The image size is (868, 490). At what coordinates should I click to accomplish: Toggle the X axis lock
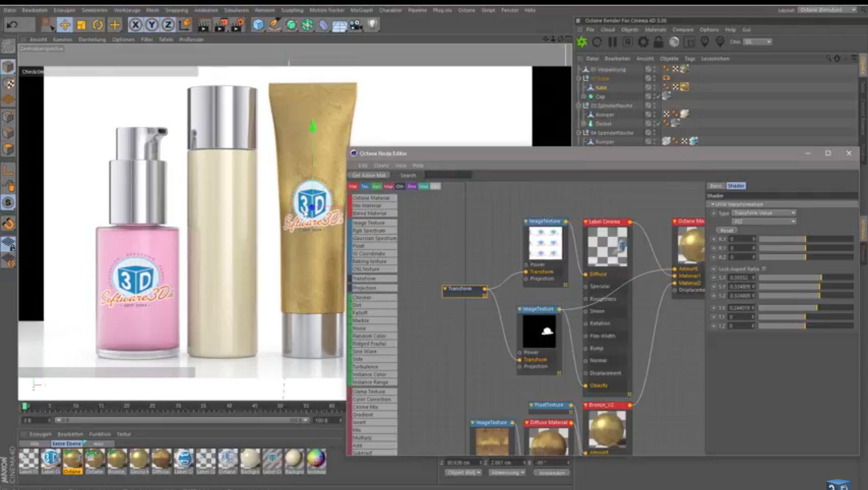coord(136,25)
